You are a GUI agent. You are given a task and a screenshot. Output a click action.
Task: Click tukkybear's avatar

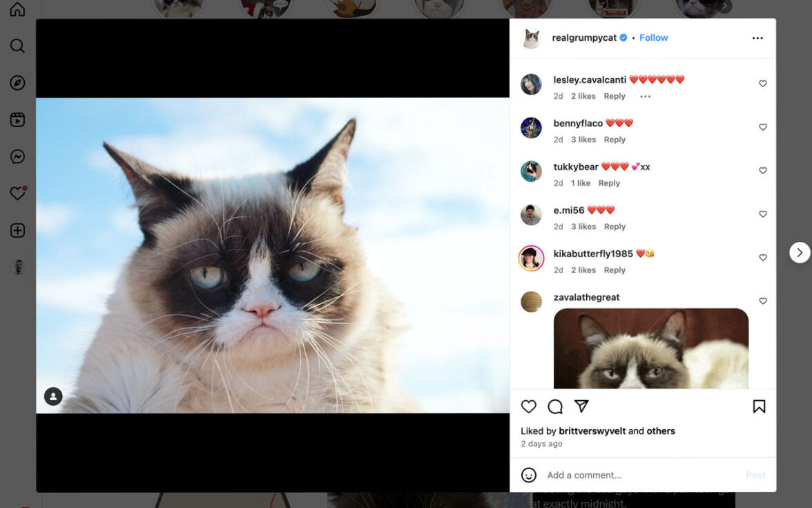click(532, 171)
